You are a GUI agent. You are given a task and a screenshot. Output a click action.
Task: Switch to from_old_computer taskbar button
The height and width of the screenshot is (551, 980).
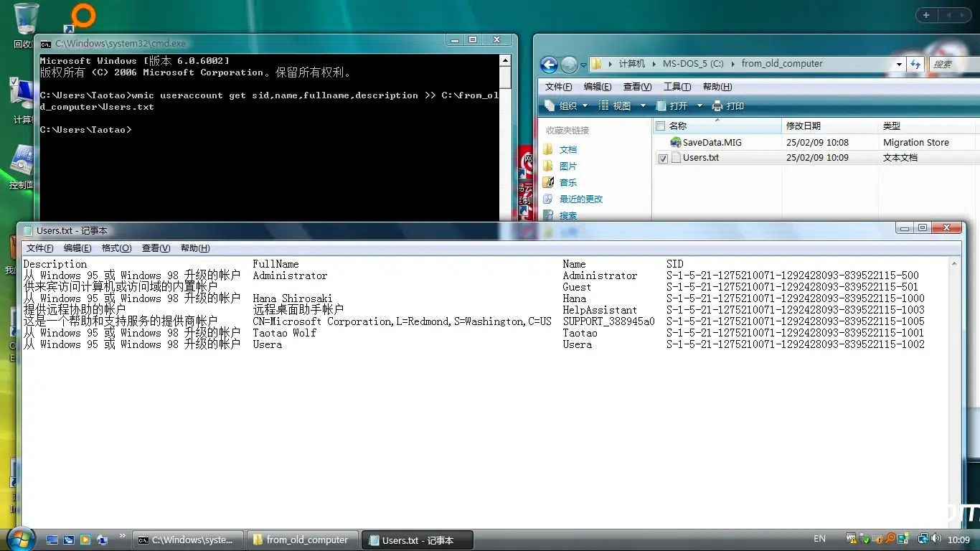301,540
